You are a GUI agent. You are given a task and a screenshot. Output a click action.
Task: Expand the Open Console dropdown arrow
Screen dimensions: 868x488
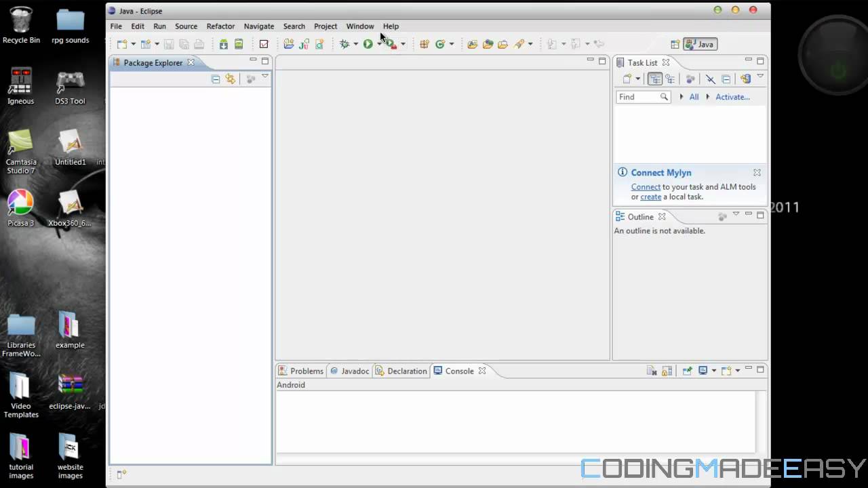click(738, 371)
